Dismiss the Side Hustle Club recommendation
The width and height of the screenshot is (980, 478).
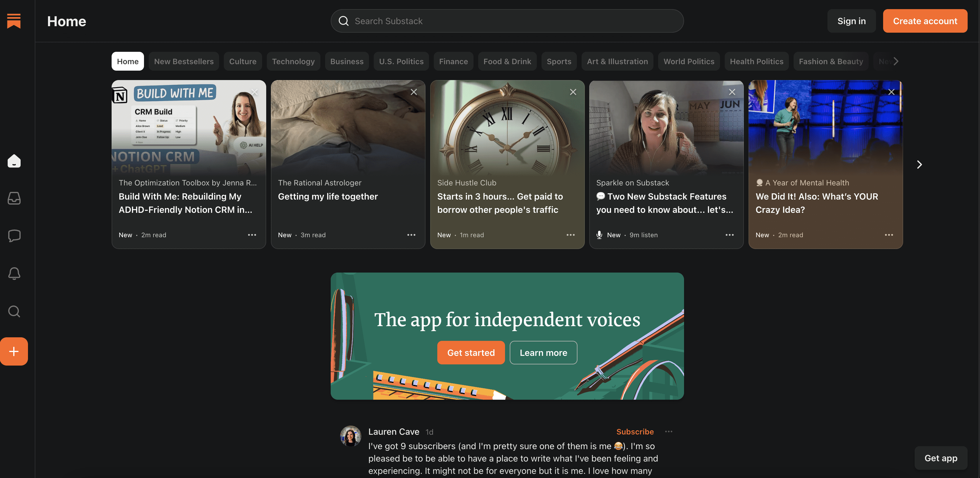tap(572, 92)
